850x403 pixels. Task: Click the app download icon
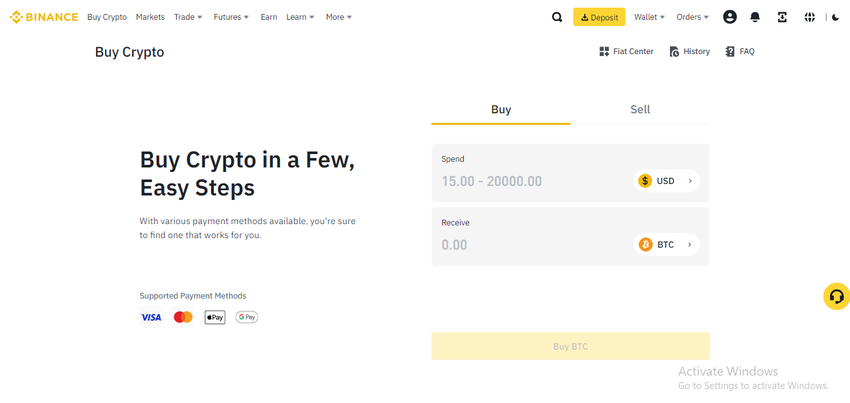(x=782, y=17)
